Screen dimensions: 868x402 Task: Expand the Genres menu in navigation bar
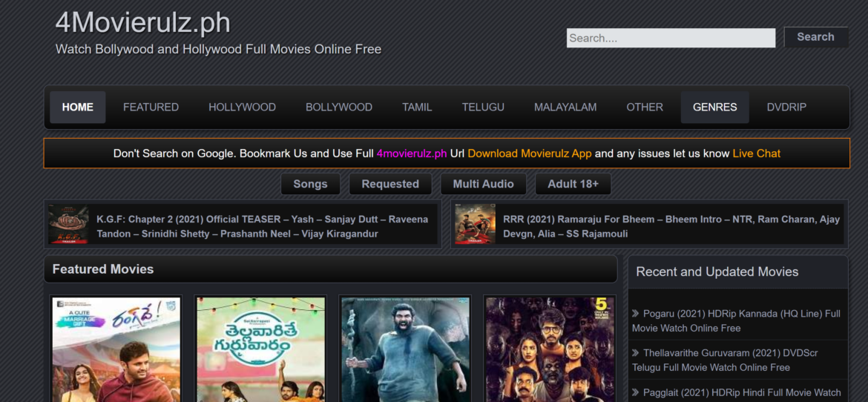(x=714, y=108)
